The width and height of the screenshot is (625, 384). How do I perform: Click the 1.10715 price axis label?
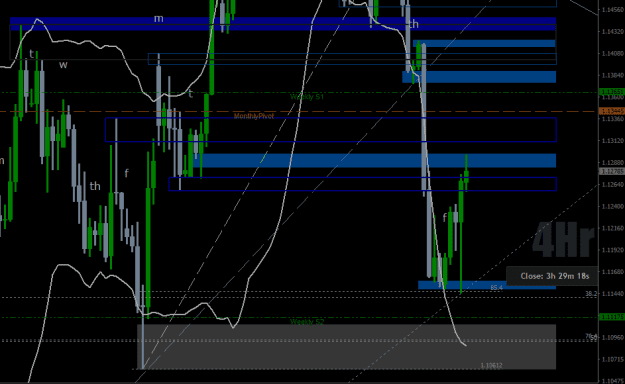pyautogui.click(x=613, y=359)
